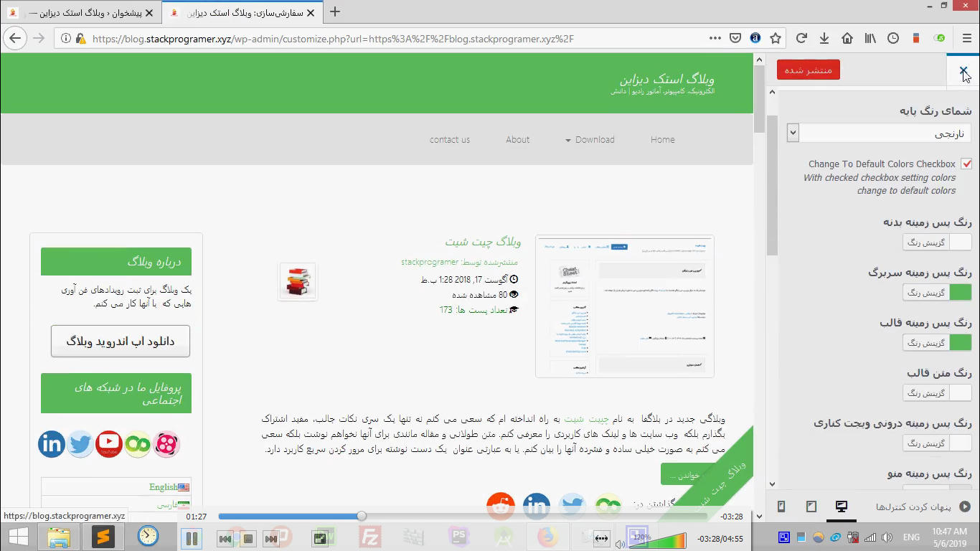
Task: Open the Twitter profile icon in sidebar
Action: coord(80,444)
